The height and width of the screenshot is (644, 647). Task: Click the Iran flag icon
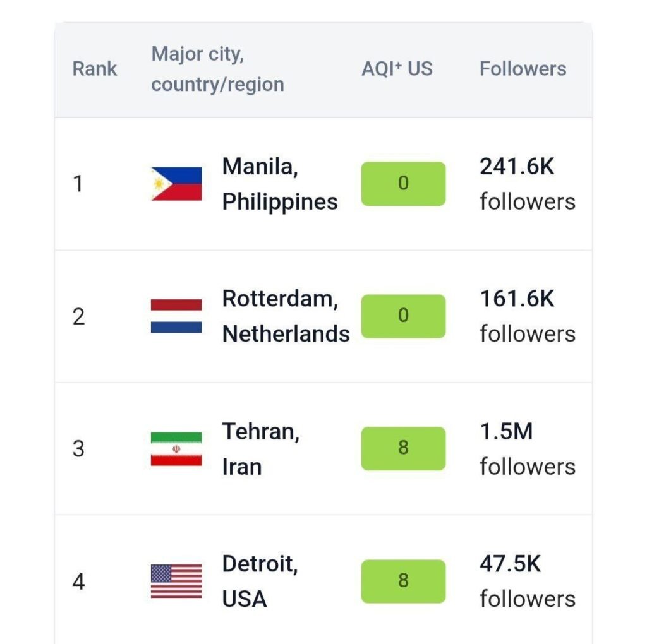tap(176, 449)
